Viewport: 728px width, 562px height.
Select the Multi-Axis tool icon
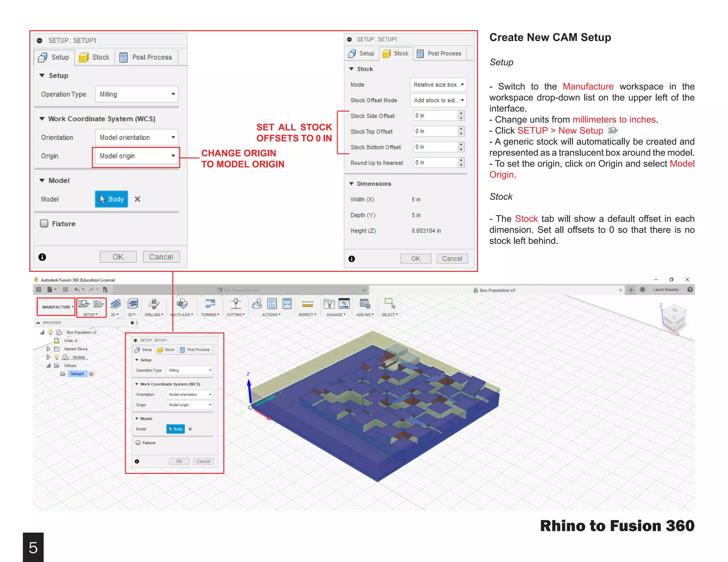(182, 304)
